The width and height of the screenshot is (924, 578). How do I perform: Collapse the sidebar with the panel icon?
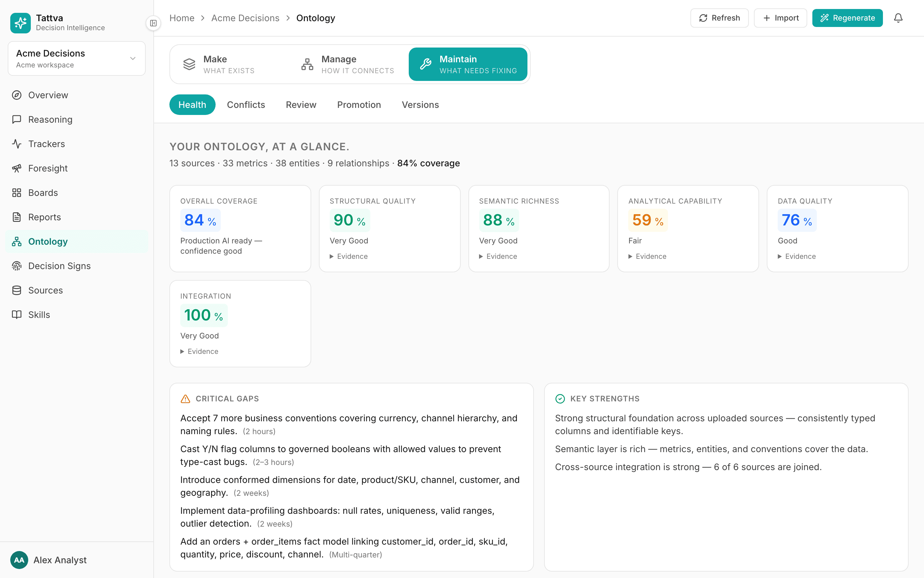click(153, 23)
